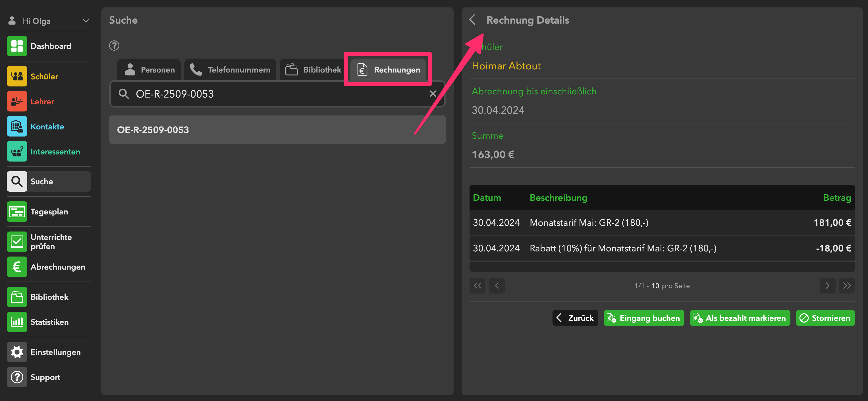The width and height of the screenshot is (868, 401).
Task: Go back using Rechnung Details chevron
Action: tap(472, 20)
